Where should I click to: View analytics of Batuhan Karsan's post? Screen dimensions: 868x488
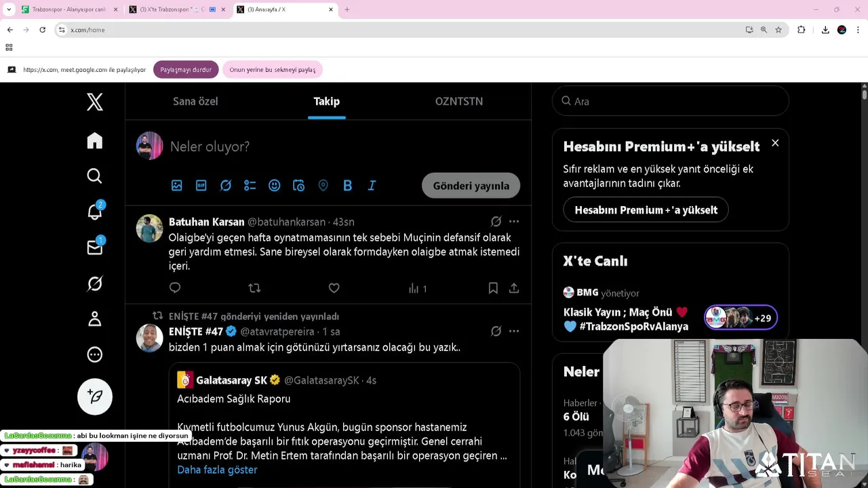pos(418,288)
